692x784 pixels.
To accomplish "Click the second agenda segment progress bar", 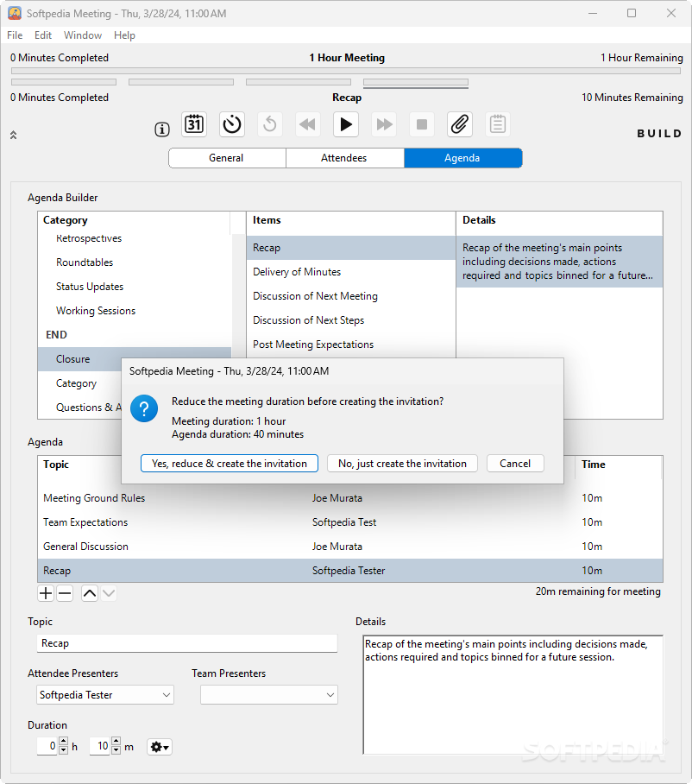I will click(x=181, y=82).
